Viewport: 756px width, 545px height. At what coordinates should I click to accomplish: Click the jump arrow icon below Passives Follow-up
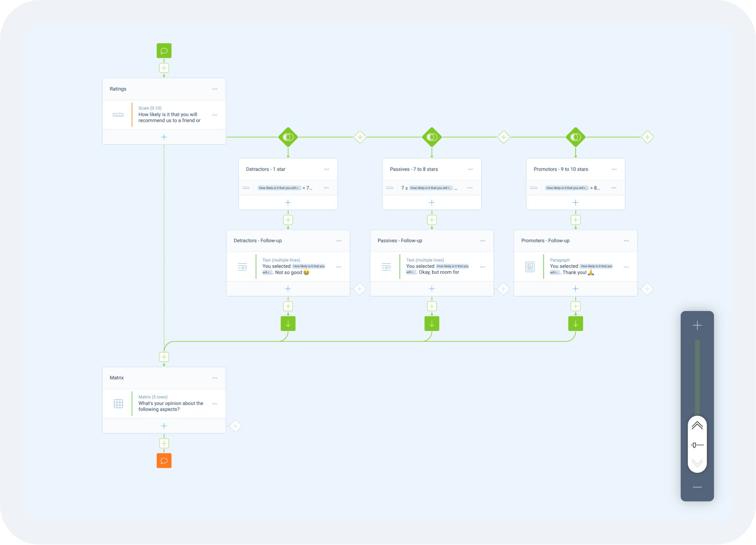click(x=432, y=323)
